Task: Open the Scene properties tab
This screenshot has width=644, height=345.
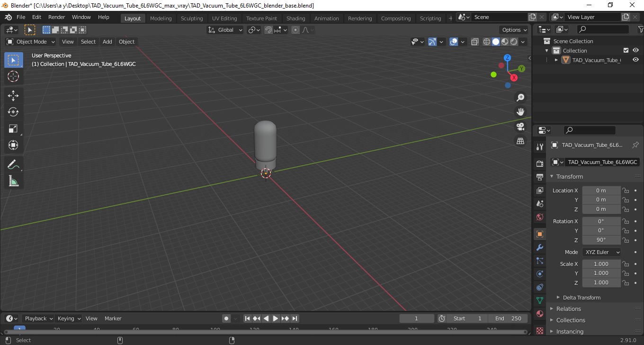Action: [539, 203]
